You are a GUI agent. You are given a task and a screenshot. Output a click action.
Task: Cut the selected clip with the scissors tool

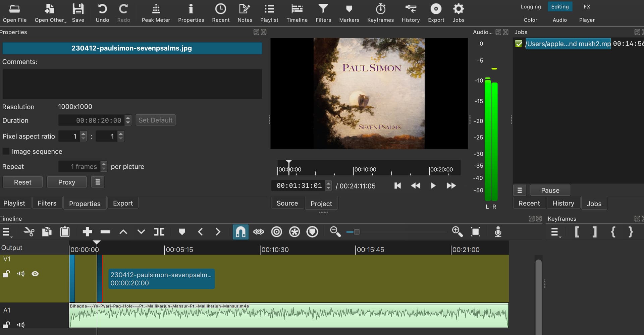29,231
